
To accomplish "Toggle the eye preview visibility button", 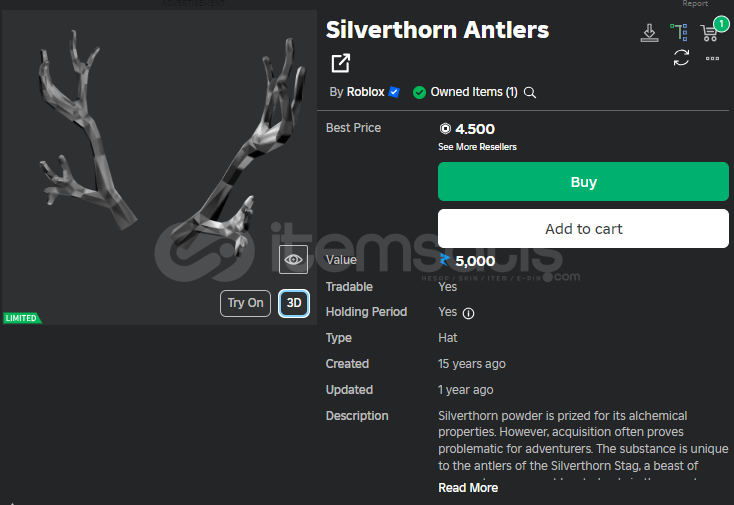I will [294, 259].
